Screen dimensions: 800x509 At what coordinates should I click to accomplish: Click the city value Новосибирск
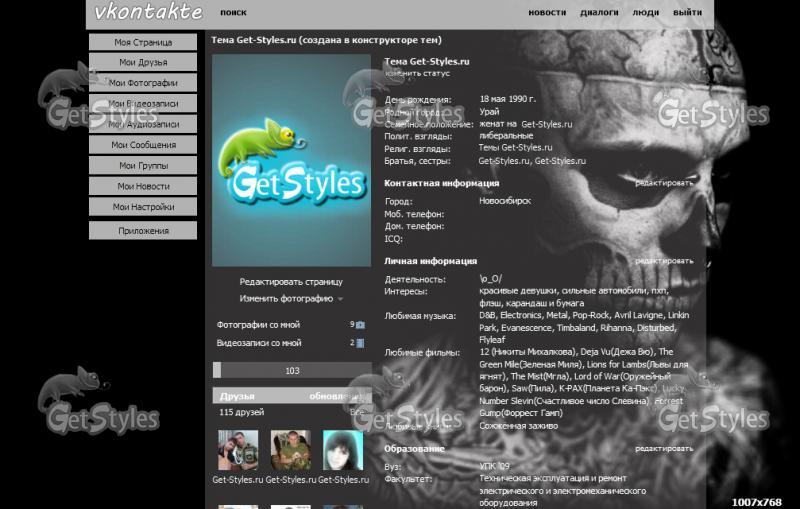[x=505, y=201]
